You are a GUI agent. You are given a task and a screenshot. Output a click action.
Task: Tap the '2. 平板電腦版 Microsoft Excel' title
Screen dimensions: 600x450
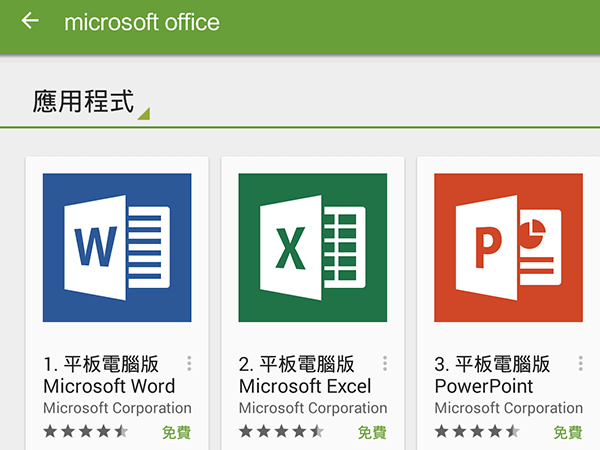tap(305, 375)
